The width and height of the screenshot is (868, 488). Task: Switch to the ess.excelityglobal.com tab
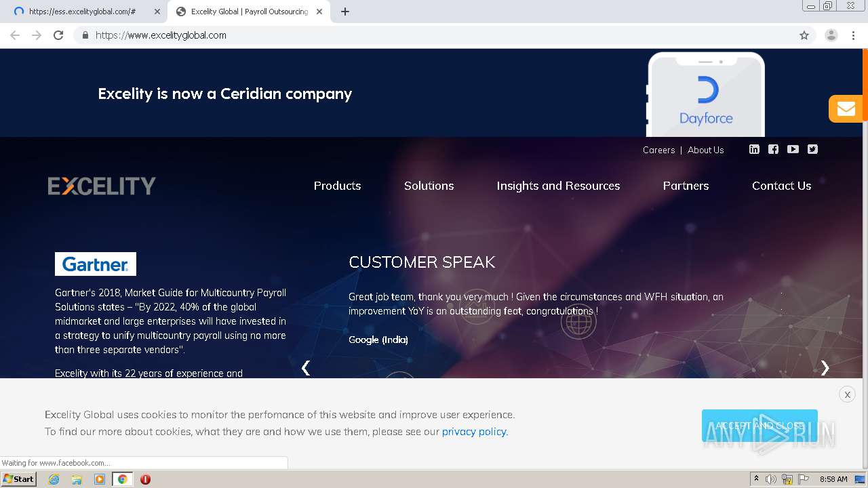tap(81, 12)
